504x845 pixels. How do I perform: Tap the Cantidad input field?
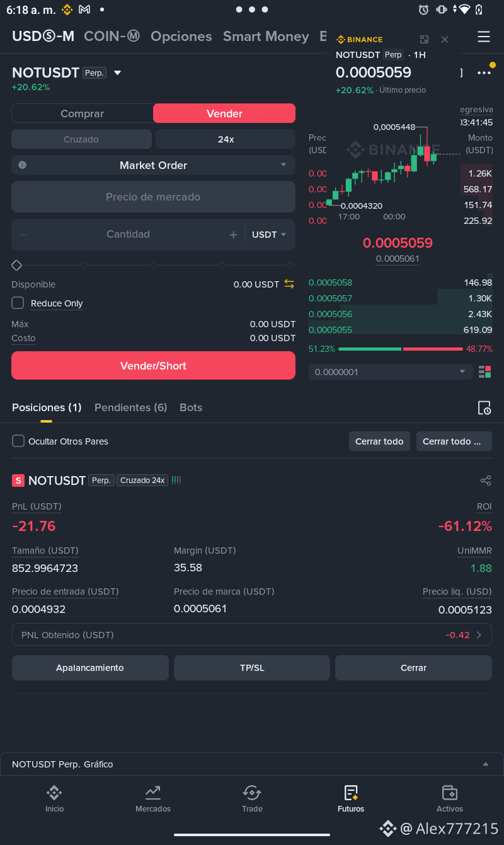(128, 235)
